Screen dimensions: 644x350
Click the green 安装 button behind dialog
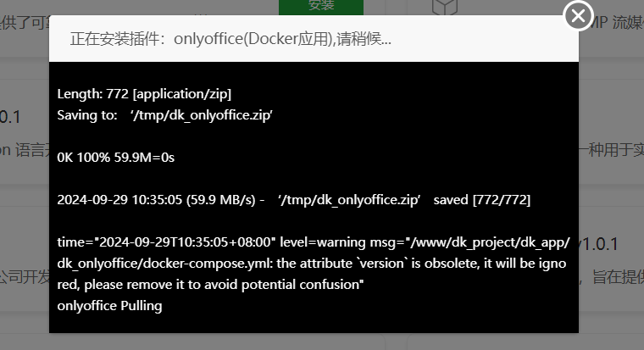[x=321, y=7]
